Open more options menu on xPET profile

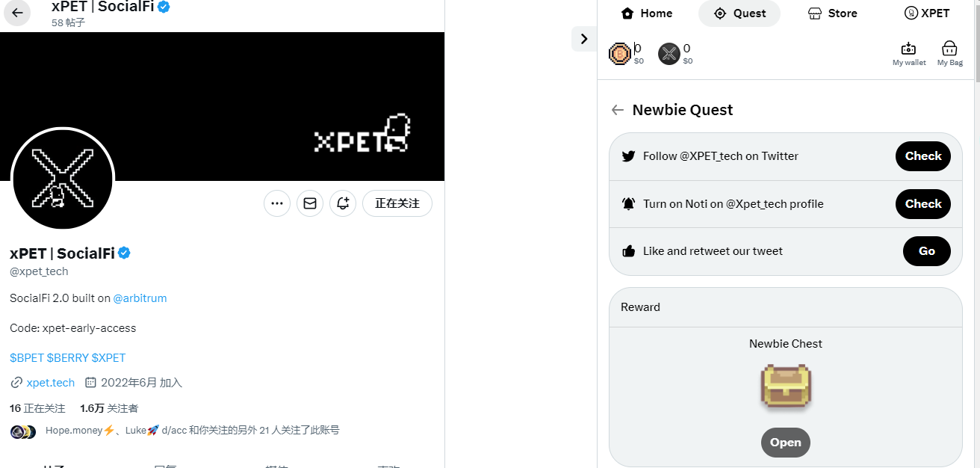277,203
